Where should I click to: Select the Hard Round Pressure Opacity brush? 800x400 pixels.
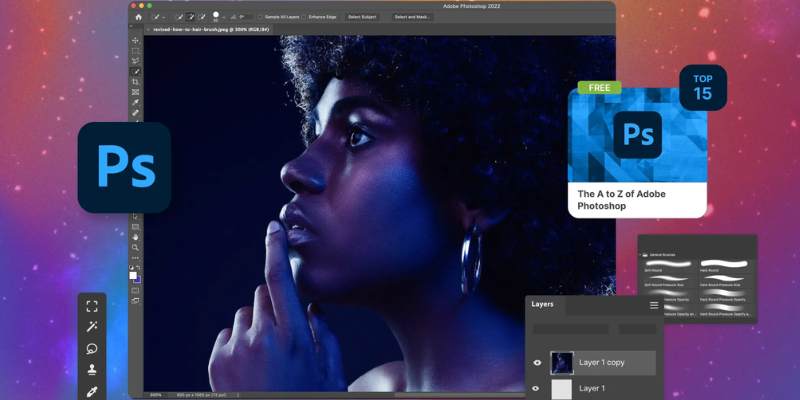coord(723,293)
